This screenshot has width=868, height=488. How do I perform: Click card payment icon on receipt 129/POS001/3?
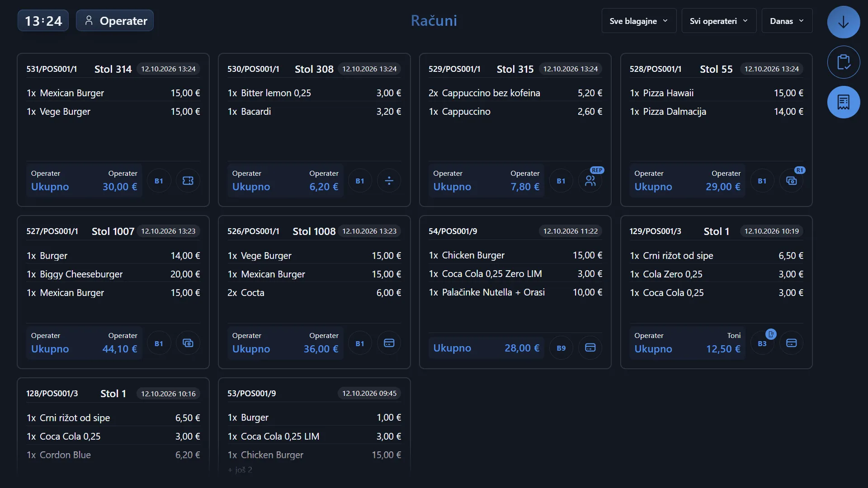coord(791,343)
